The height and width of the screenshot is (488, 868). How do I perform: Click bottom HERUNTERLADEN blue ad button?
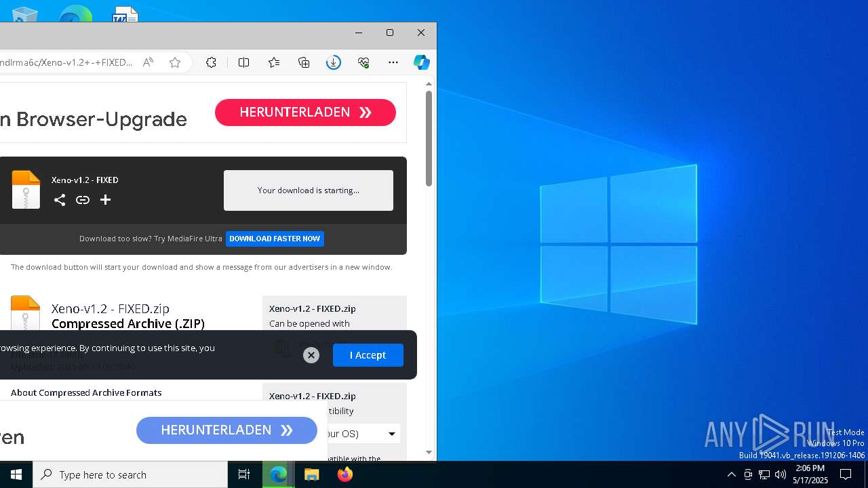pyautogui.click(x=226, y=430)
